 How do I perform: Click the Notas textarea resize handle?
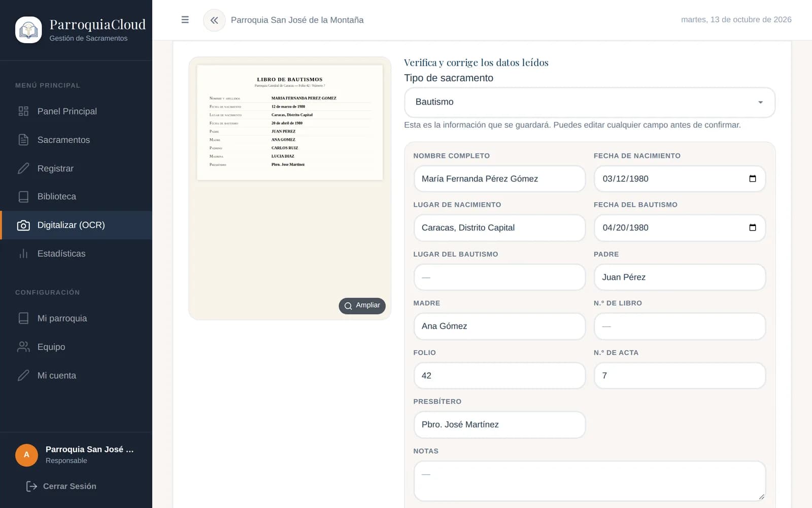coord(761,497)
